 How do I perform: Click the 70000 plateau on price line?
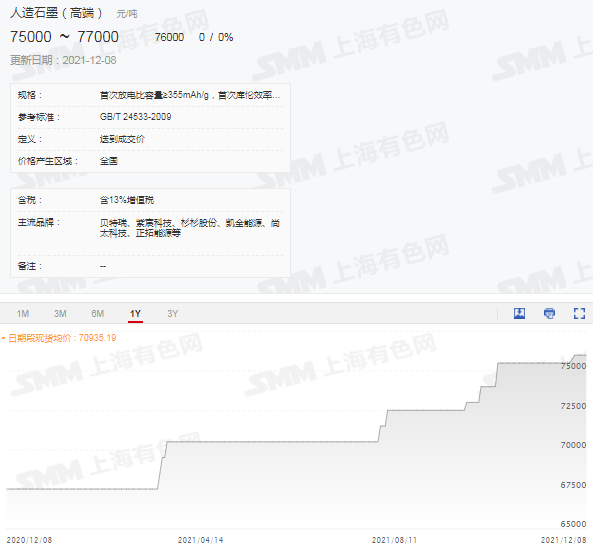[x=272, y=441]
